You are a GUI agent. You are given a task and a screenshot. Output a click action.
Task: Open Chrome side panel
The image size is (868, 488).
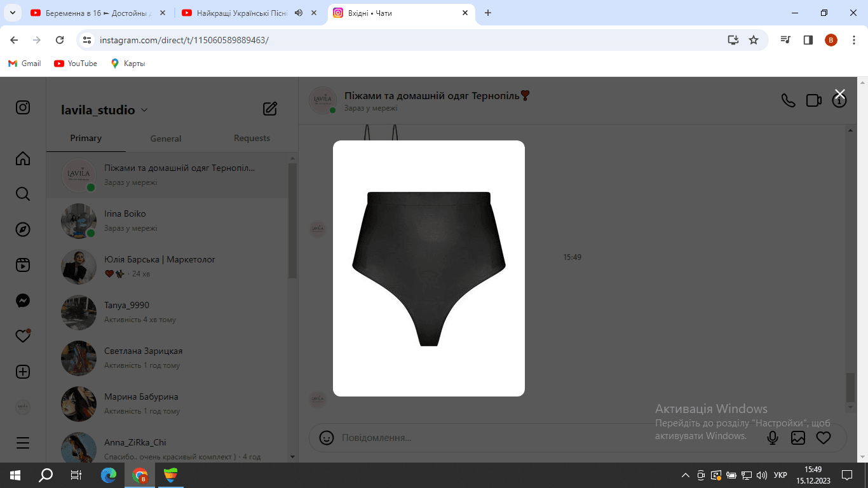pyautogui.click(x=808, y=40)
